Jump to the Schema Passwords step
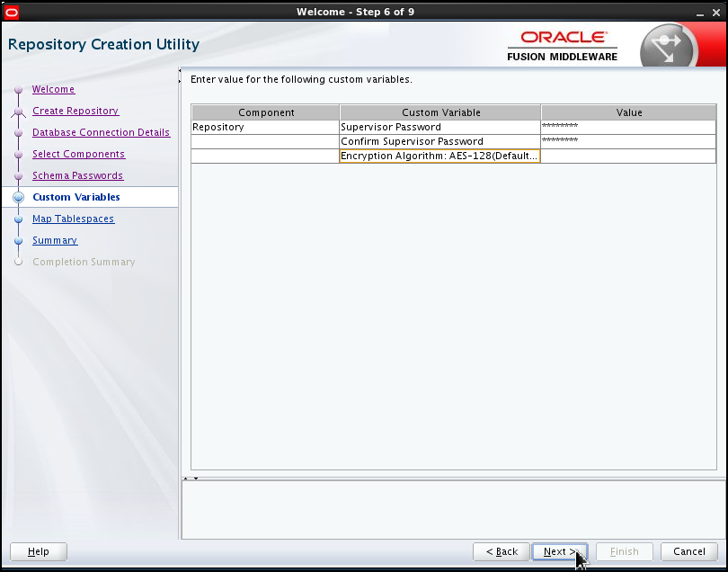This screenshot has width=728, height=572. (77, 176)
